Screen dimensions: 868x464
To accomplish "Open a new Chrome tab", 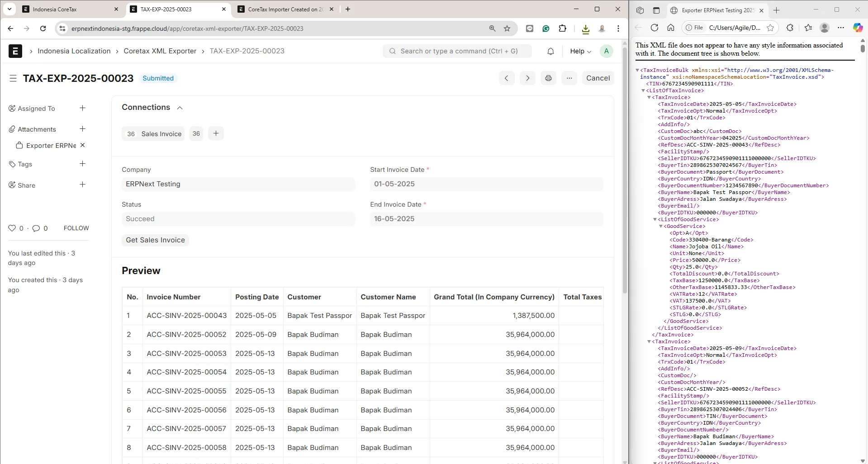I will point(347,9).
